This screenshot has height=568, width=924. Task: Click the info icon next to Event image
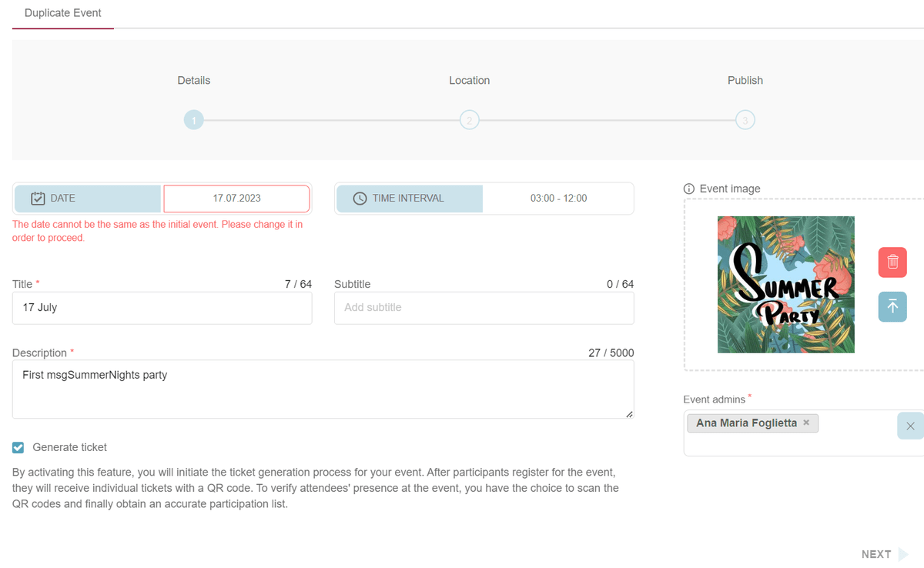(x=689, y=189)
